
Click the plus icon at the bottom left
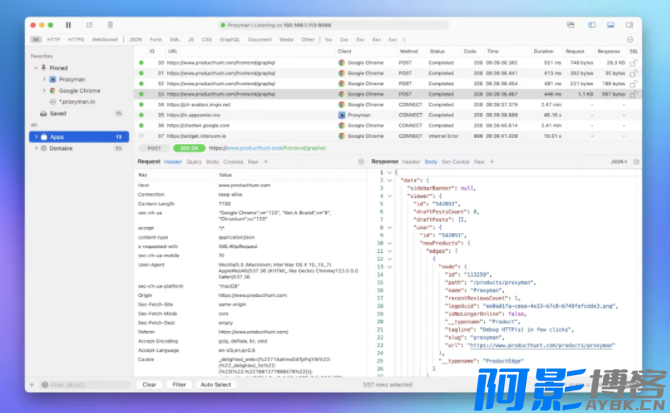point(32,385)
